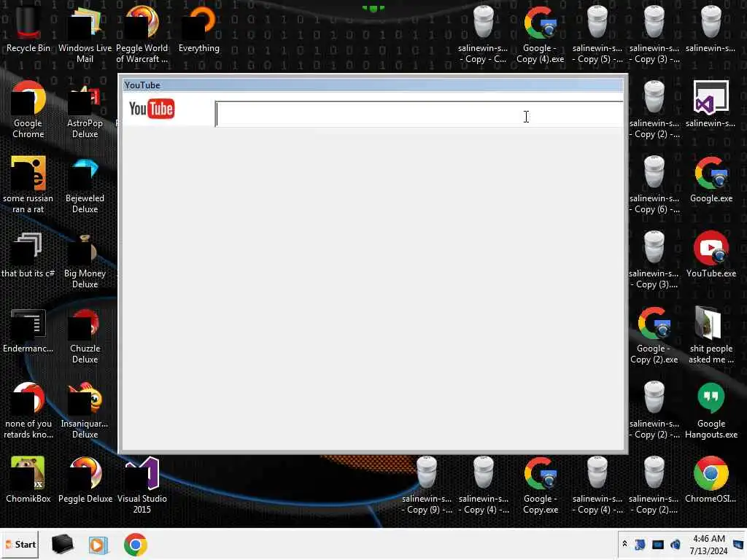Screen dimensions: 747x560
Task: Select 'Google - Copy (4).exe' icon
Action: [541, 34]
